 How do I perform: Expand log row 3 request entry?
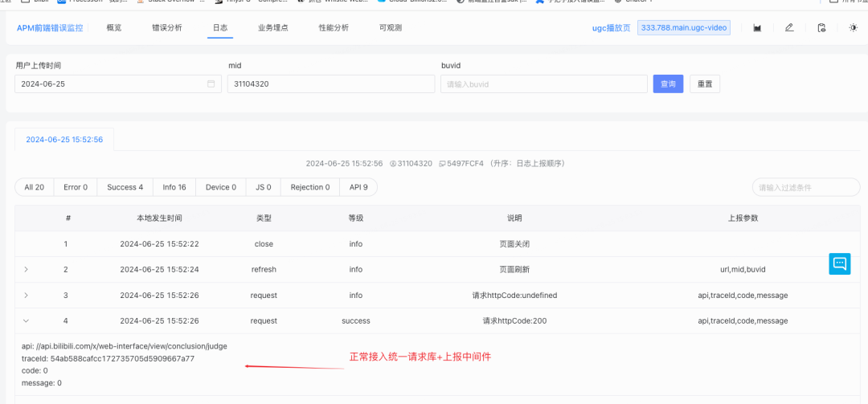(26, 296)
